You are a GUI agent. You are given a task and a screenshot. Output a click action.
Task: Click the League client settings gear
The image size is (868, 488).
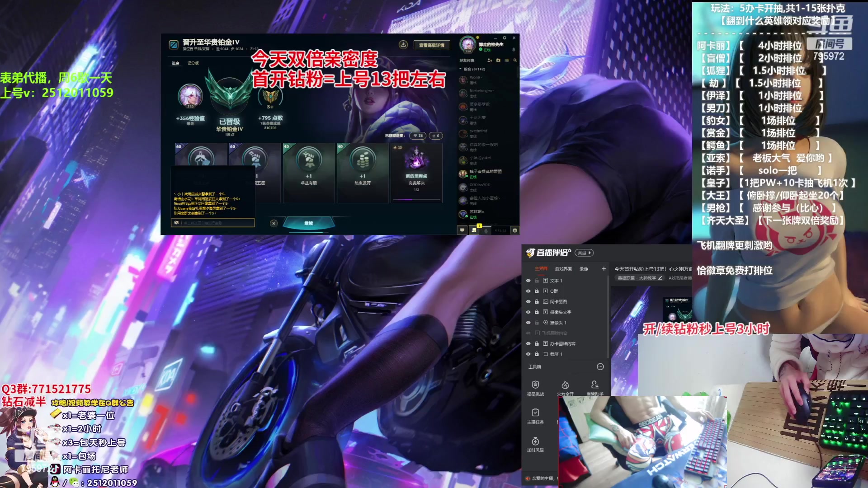tap(505, 38)
